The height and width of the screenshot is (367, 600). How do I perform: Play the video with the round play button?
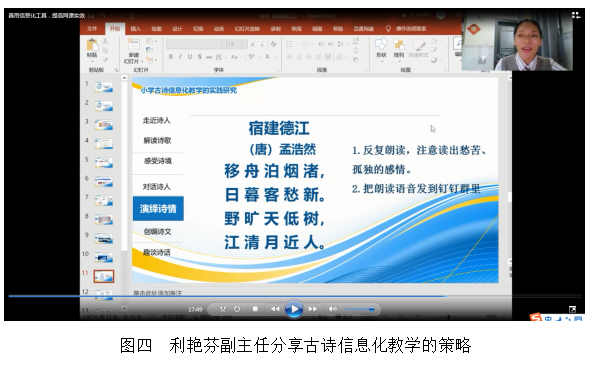click(294, 309)
